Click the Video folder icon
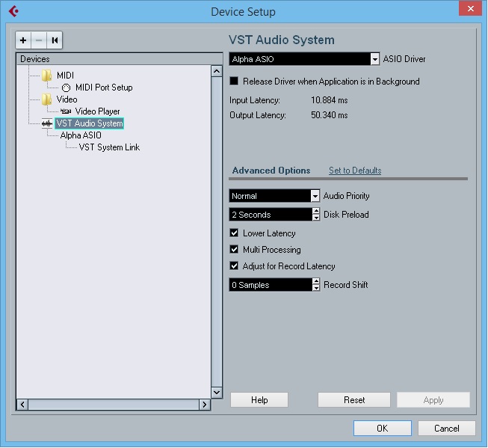 pos(46,99)
